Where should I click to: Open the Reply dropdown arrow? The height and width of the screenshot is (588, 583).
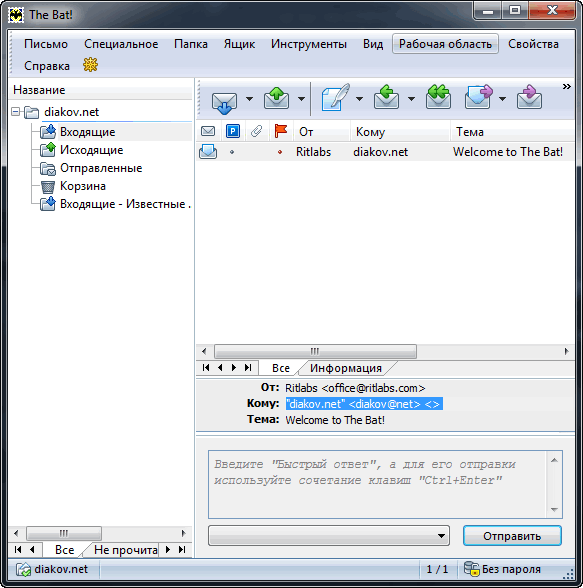411,99
